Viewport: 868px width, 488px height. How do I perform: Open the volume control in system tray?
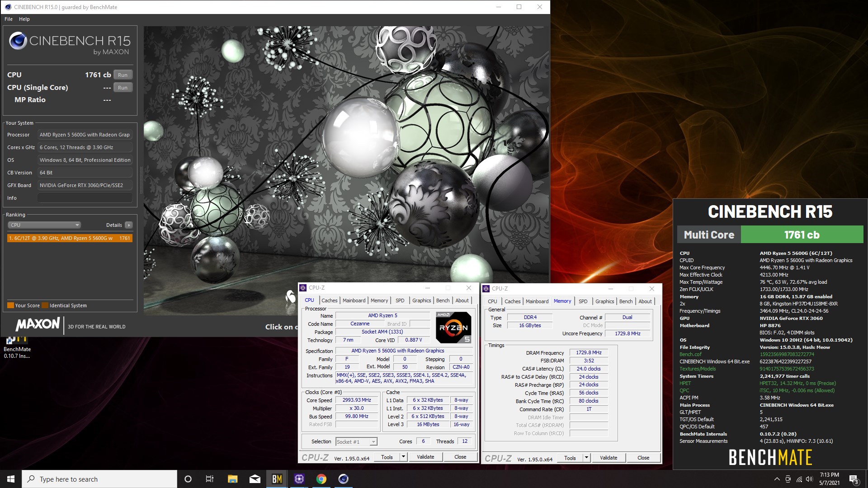[809, 479]
